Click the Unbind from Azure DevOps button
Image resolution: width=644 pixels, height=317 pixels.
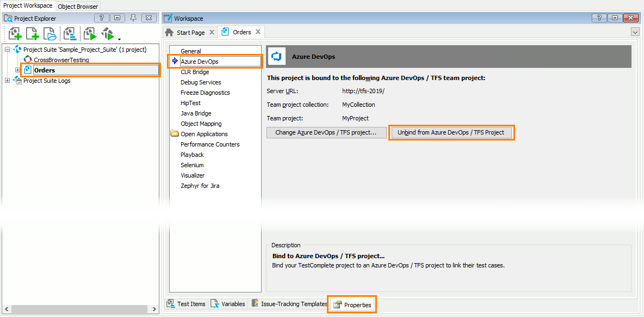451,132
